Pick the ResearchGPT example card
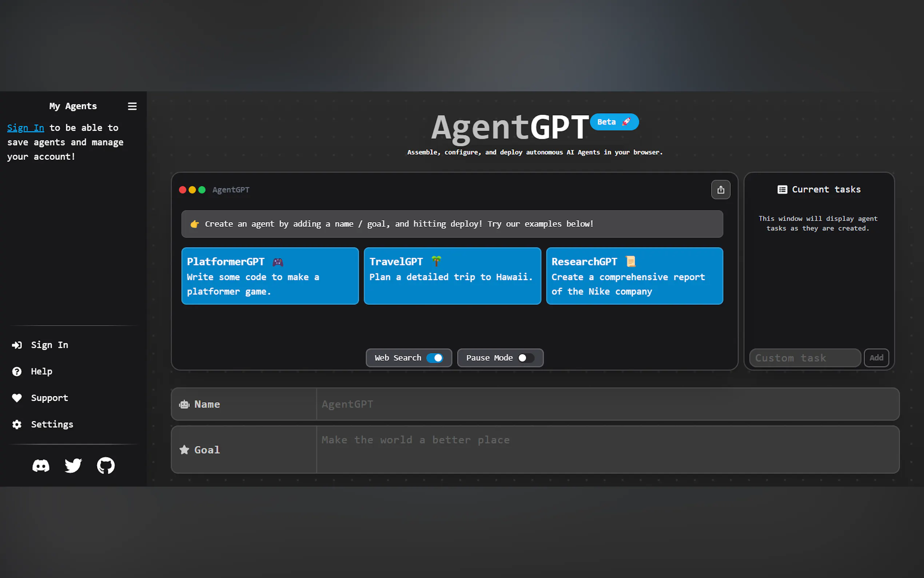 634,276
